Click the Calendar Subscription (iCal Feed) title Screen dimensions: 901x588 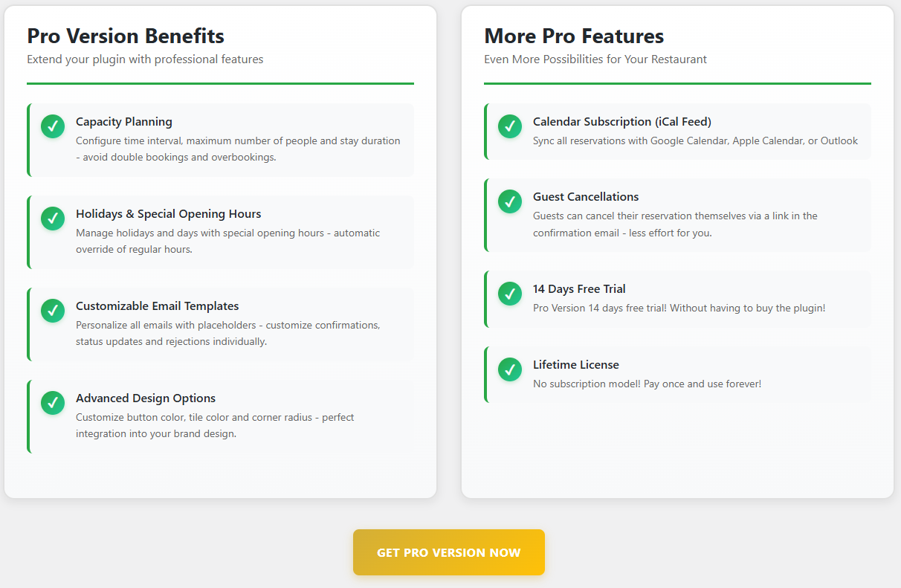coord(622,122)
